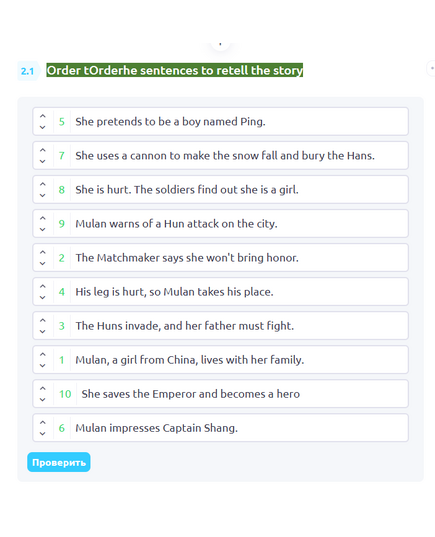The width and height of the screenshot is (435, 537).
Task: Move 'She pretends to be a boy' down
Action: click(x=42, y=127)
